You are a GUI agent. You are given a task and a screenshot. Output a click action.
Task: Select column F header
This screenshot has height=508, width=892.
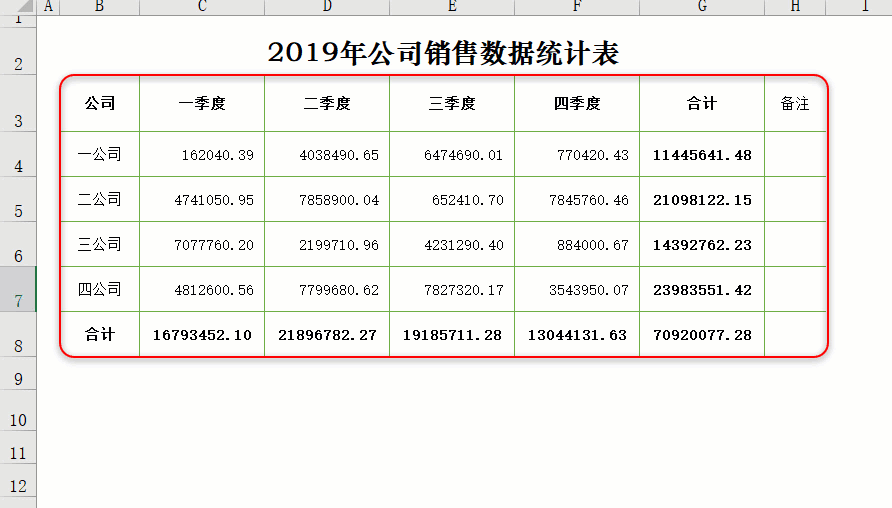coord(577,7)
